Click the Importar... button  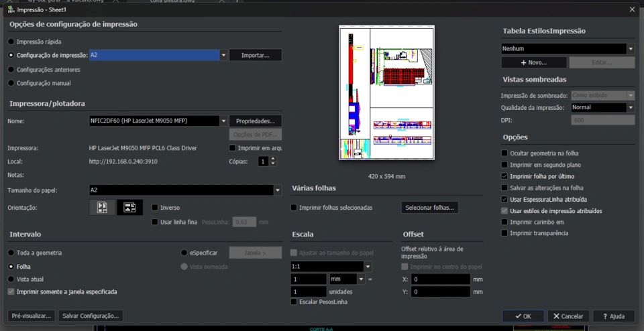(256, 55)
